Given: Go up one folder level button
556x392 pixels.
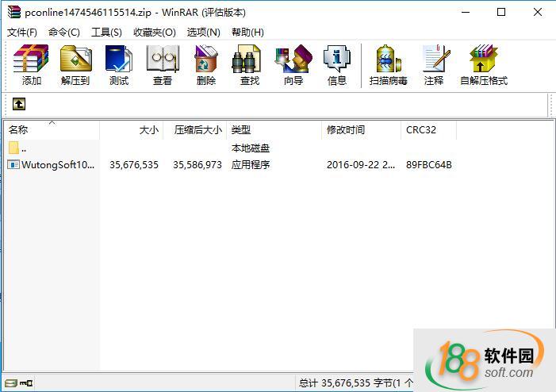Looking at the screenshot, I should pyautogui.click(x=19, y=104).
